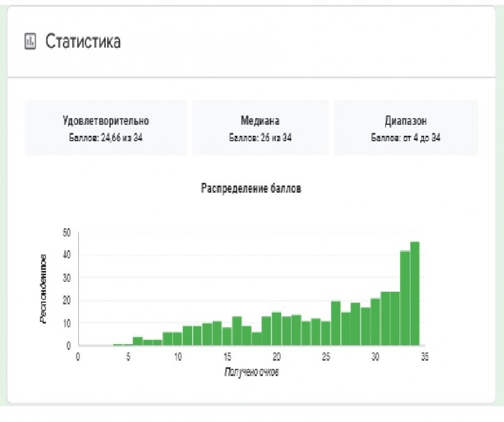Screen dimensions: 504x422
Task: Select the Медиана score card
Action: coord(260,128)
